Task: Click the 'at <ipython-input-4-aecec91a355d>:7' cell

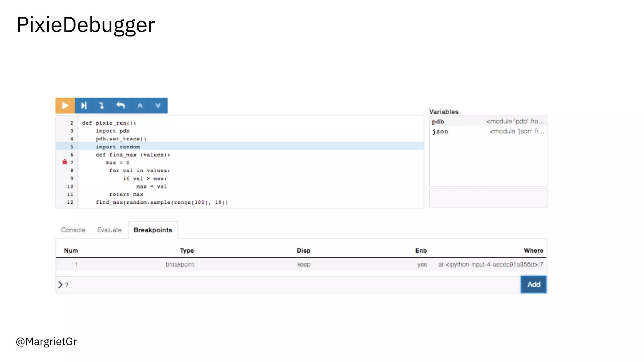Action: (x=491, y=264)
